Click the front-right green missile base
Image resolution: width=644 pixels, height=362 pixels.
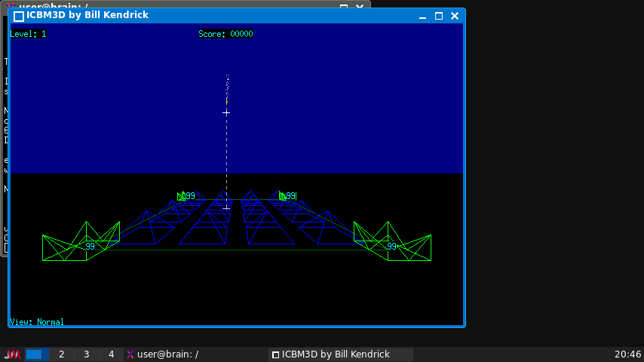pos(392,244)
